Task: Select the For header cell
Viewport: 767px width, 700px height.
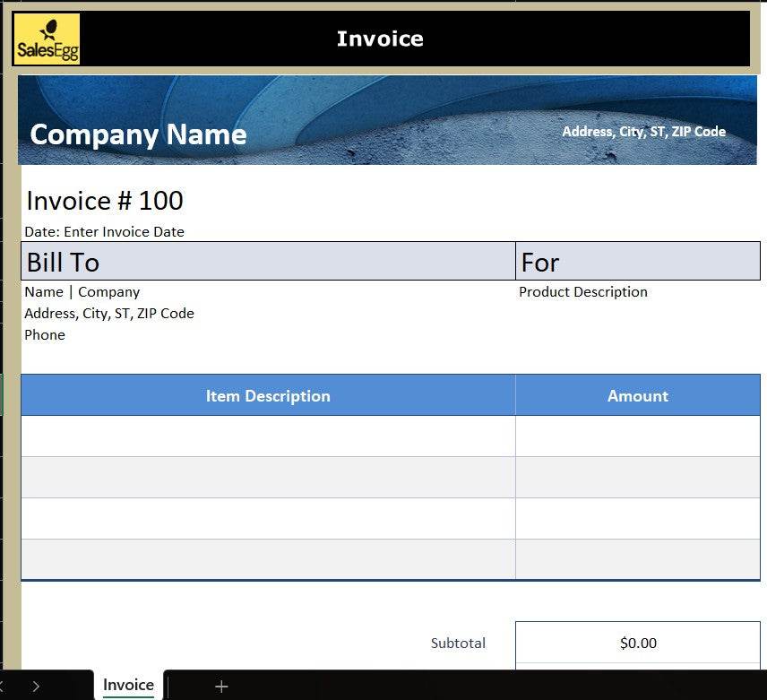Action: point(637,262)
